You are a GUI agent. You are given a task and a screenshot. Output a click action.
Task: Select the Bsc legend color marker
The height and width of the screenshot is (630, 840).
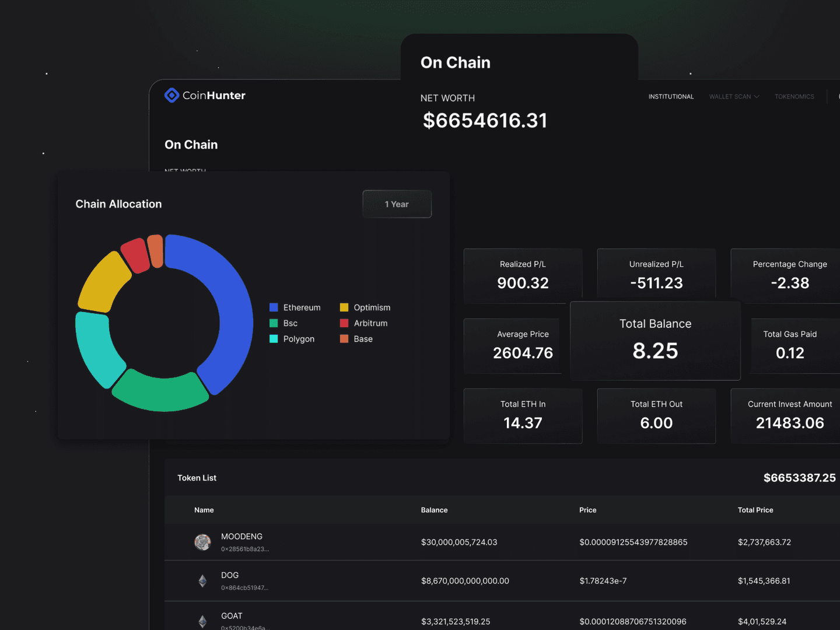272,323
